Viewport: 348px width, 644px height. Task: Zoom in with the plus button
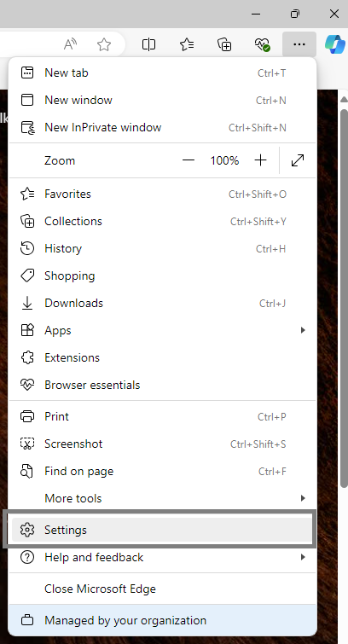point(260,160)
